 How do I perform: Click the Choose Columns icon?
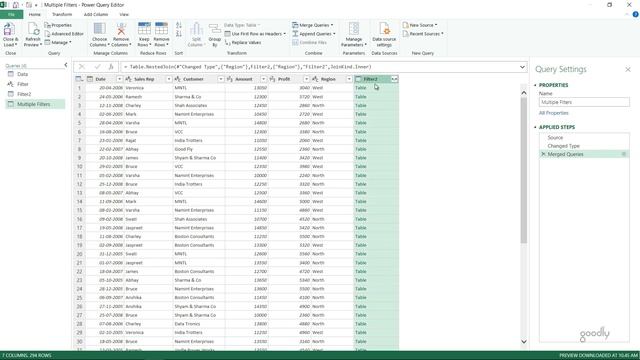tap(100, 29)
